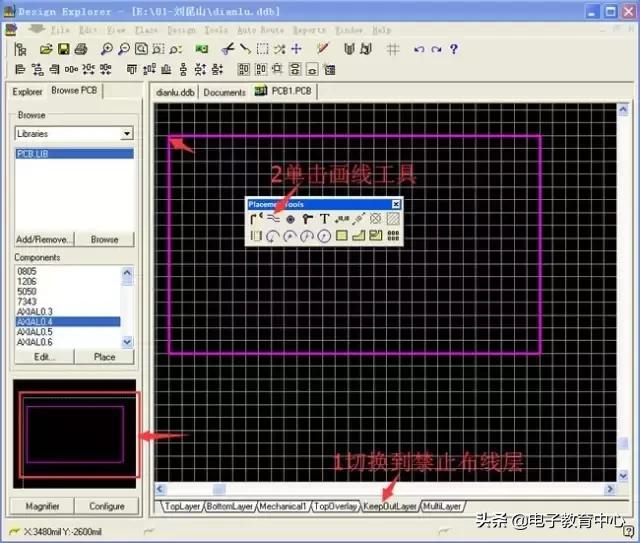
Task: Open the Explorer panel tab
Action: coord(28,91)
